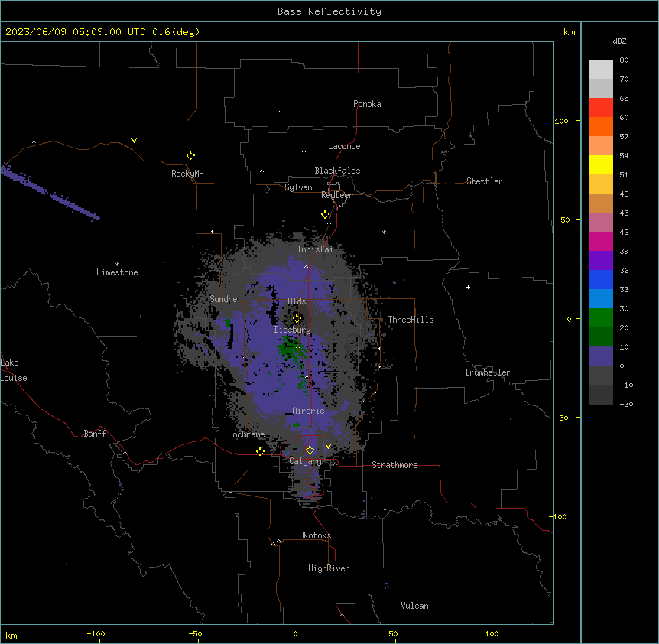
Task: Select the orange 57-60 dBZ legend swatch
Action: pyautogui.click(x=601, y=126)
